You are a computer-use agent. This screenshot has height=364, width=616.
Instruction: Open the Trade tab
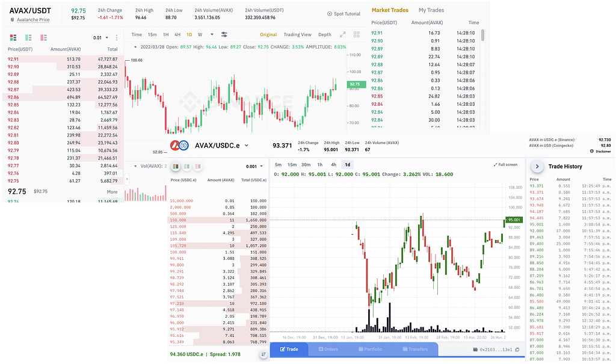point(289,349)
